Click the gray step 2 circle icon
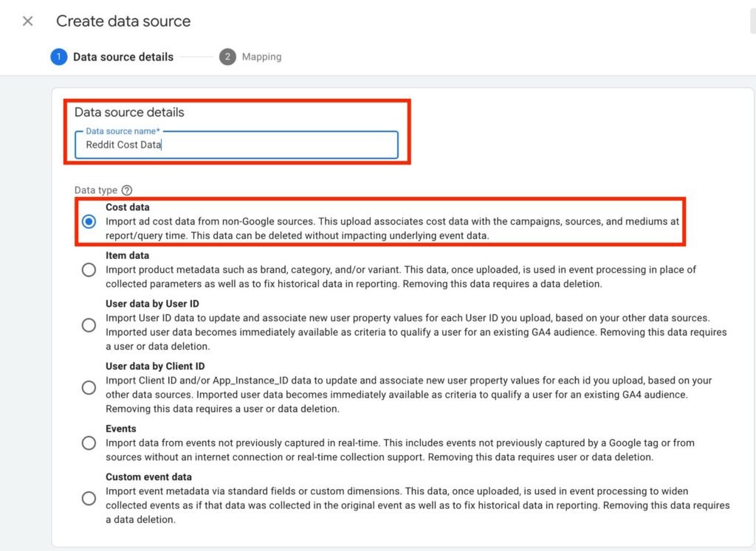The width and height of the screenshot is (756, 551). (227, 56)
